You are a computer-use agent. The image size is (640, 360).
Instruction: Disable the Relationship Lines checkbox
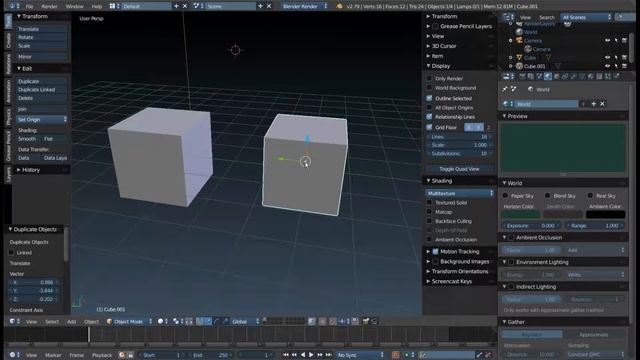coord(429,117)
